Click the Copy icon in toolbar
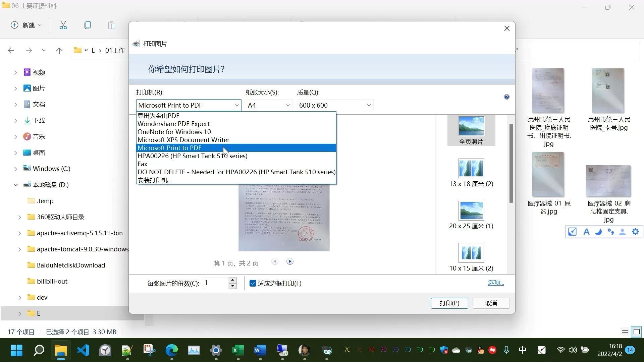This screenshot has width=644, height=362. point(88,25)
